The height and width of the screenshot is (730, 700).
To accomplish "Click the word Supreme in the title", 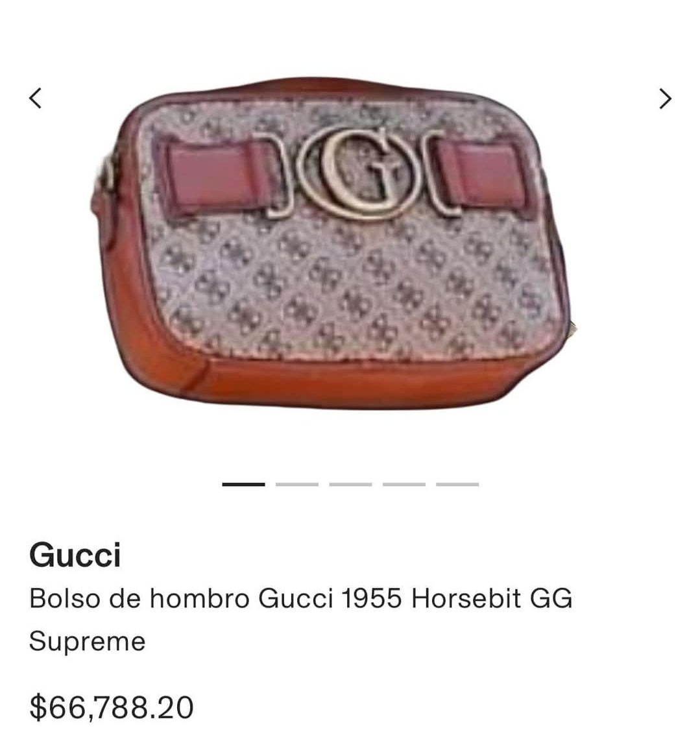I will click(x=88, y=642).
